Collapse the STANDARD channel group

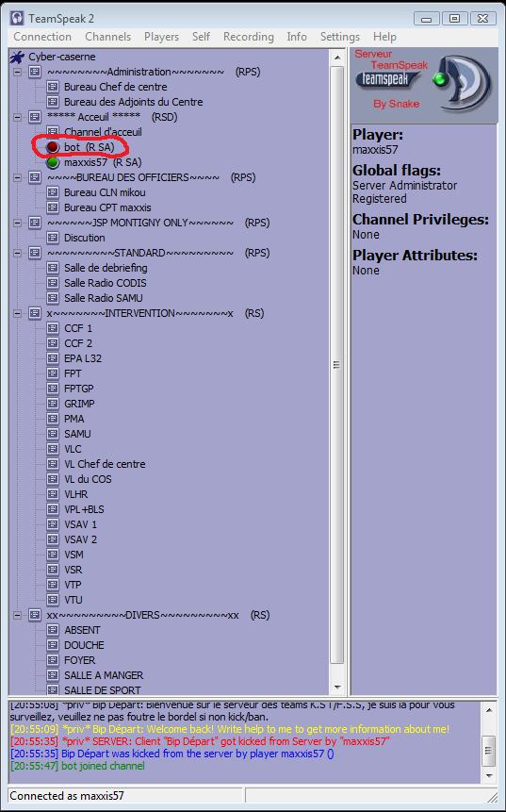click(18, 253)
